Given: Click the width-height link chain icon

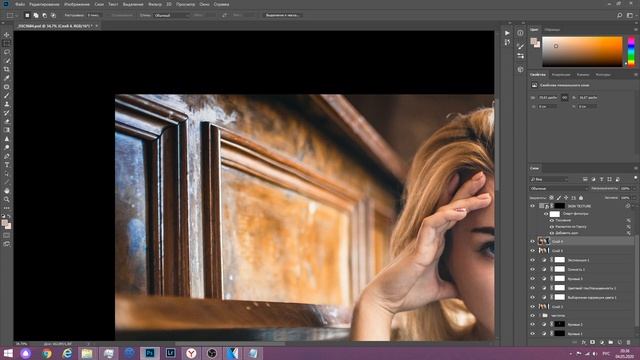Looking at the screenshot, I should pos(564,98).
